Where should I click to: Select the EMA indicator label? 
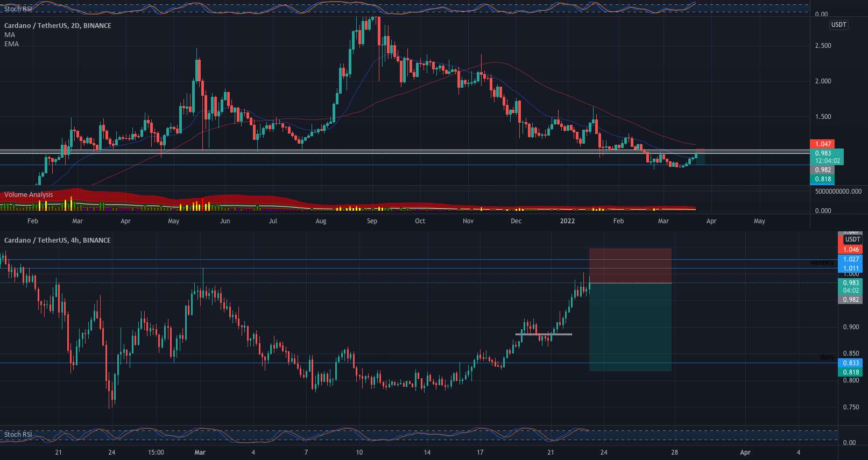pyautogui.click(x=11, y=44)
